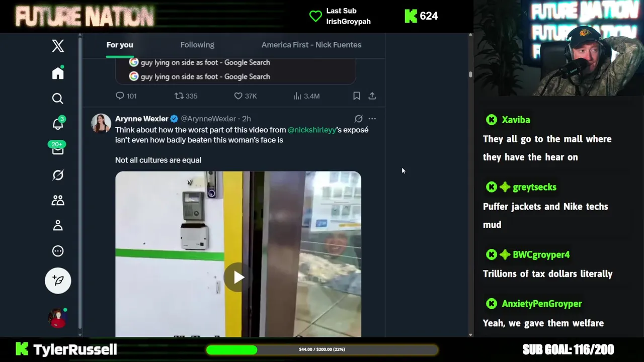
Task: Open Grok icon in sidebar
Action: pyautogui.click(x=58, y=175)
